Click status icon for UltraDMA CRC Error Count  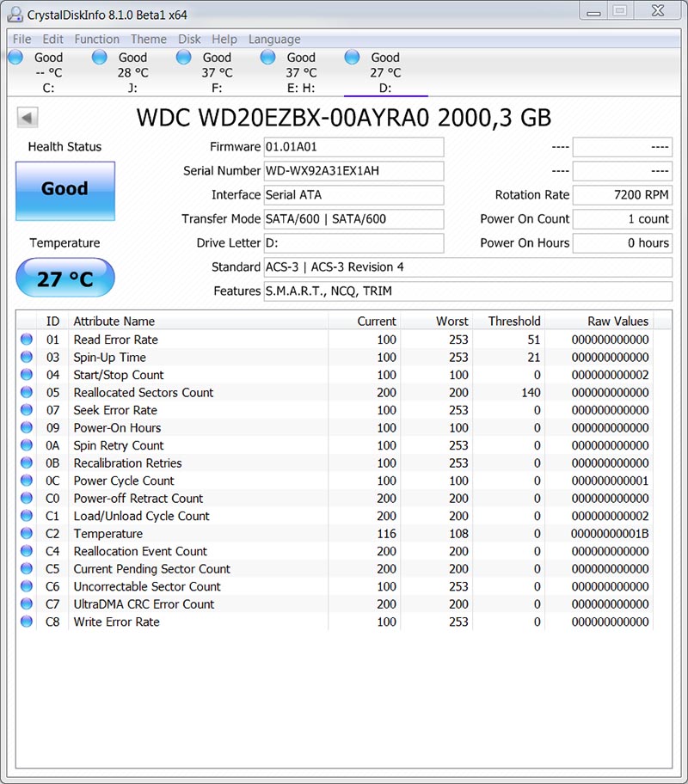click(x=27, y=604)
